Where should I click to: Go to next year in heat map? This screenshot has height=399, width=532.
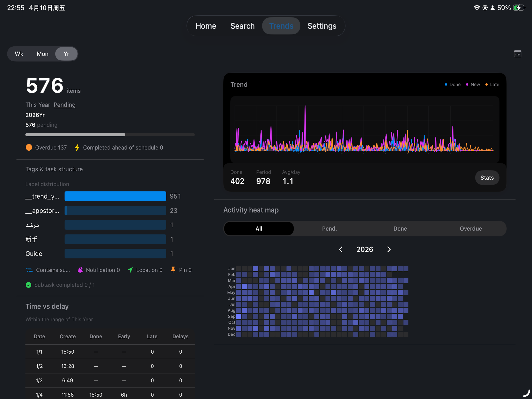tap(389, 249)
